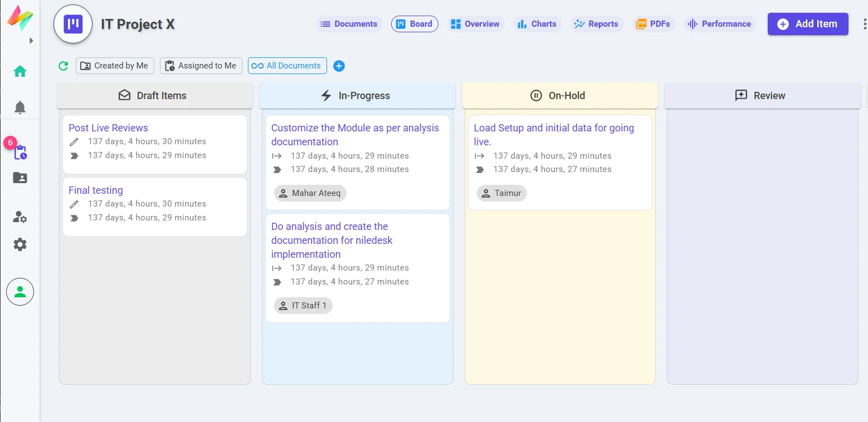Viewport: 868px width, 422px height.
Task: Click the On-Hold column header
Action: coord(560,96)
